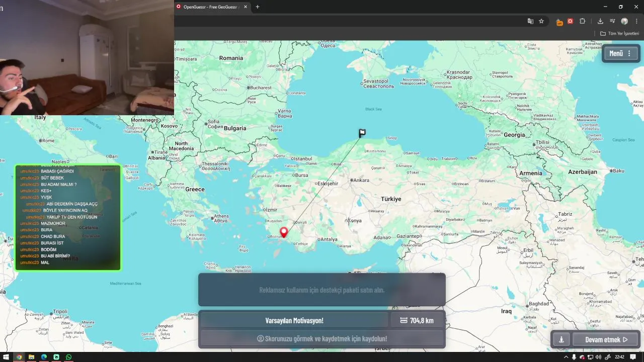Open Chrome three-dot menu
The height and width of the screenshot is (362, 644).
[x=636, y=21]
